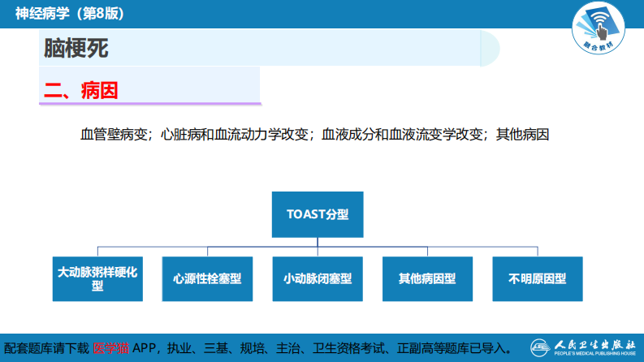
Task: Click the footer text 配套题库请下载
Action: [46, 348]
